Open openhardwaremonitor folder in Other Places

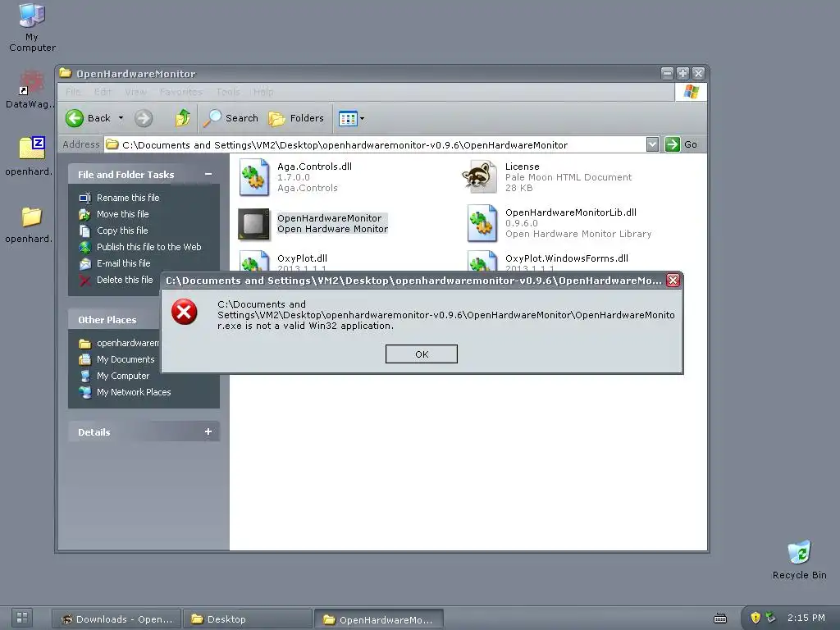(127, 343)
